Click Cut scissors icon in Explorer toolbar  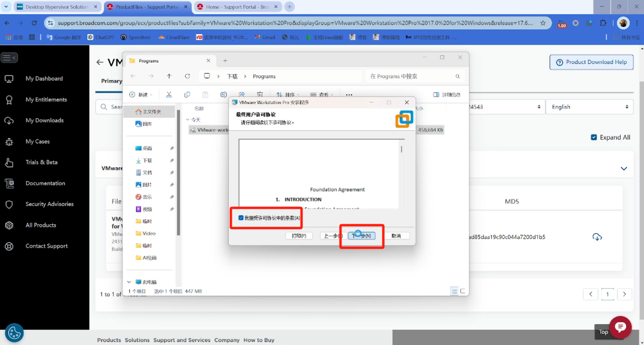(169, 95)
